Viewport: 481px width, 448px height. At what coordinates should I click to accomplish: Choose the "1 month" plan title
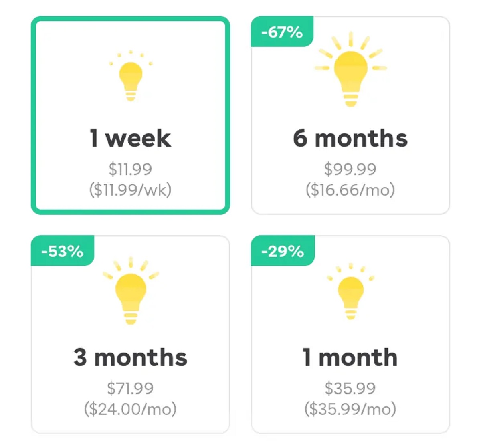tap(350, 357)
